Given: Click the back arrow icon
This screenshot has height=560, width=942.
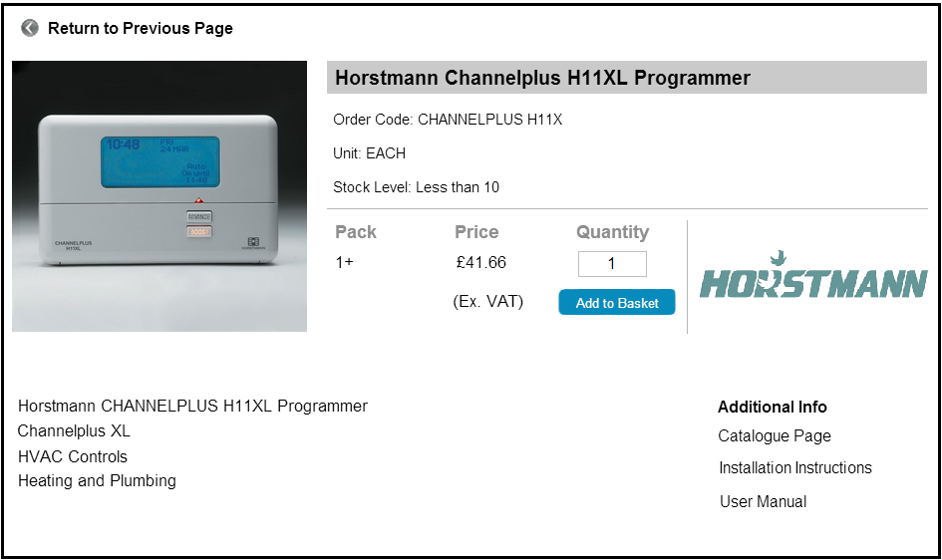Looking at the screenshot, I should coord(30,28).
